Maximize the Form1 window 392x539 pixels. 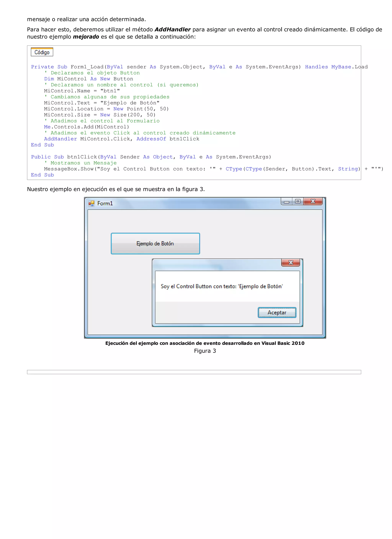298,201
